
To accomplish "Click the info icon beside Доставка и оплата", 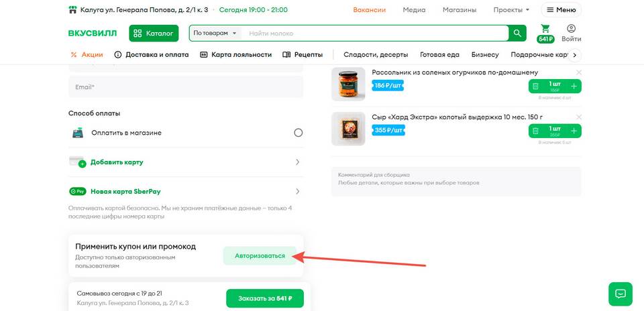I will pyautogui.click(x=118, y=54).
